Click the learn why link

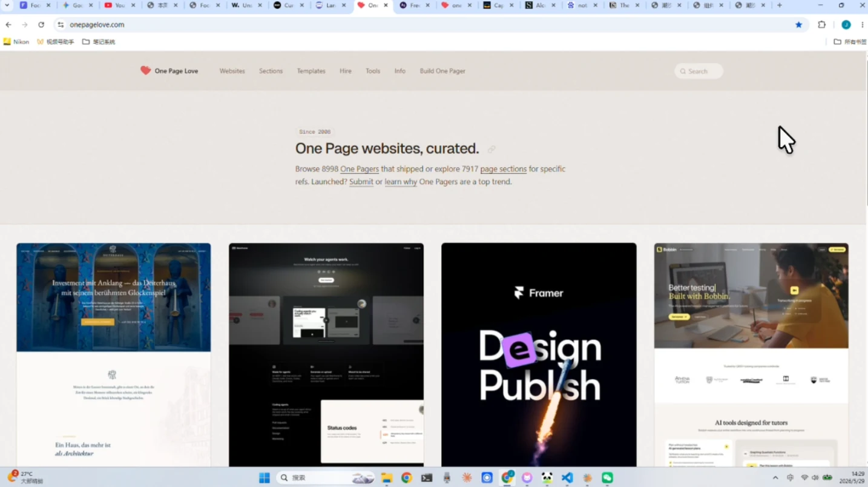point(401,182)
